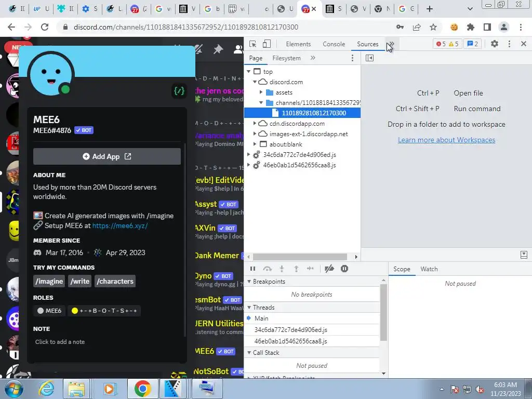Select thread 34c6da772c7de4d906ed.js in Threads
This screenshot has height=399, width=532.
312,330
